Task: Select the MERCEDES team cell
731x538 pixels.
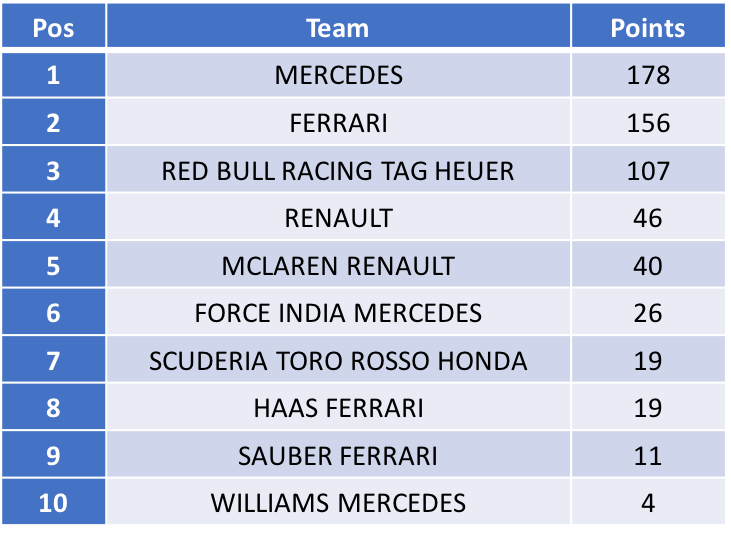Action: 338,75
